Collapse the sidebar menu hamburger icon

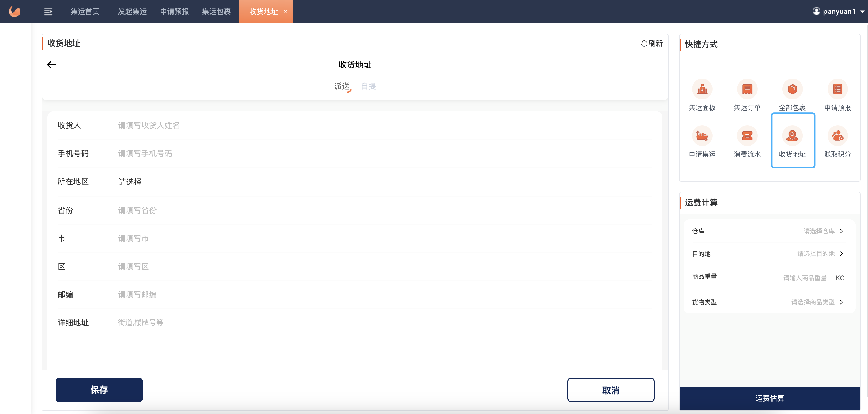point(48,12)
